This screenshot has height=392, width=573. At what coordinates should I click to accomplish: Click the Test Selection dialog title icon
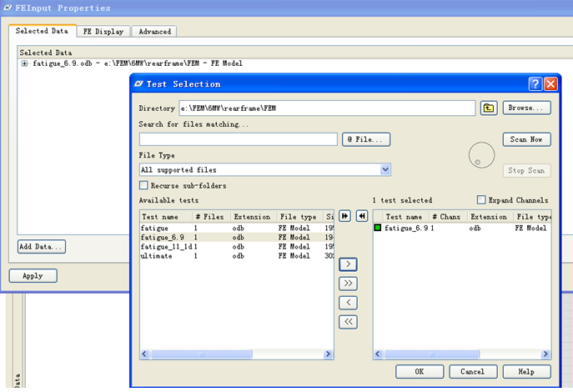pos(138,84)
